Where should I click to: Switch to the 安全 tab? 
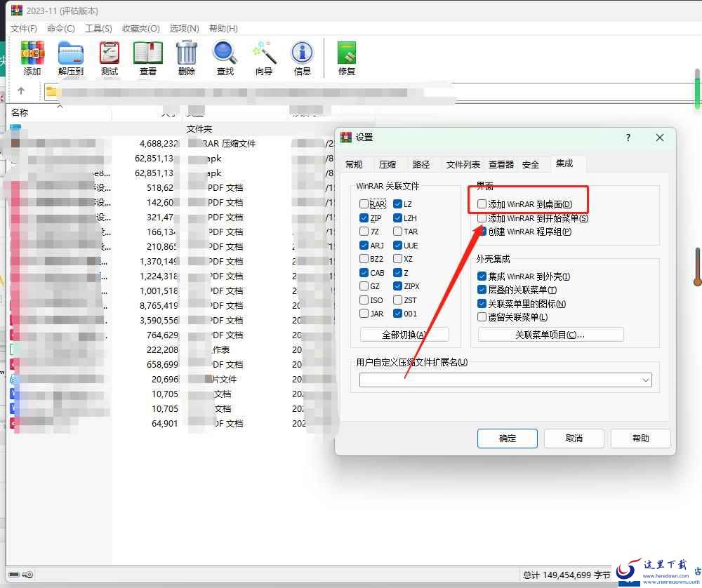[x=531, y=165]
